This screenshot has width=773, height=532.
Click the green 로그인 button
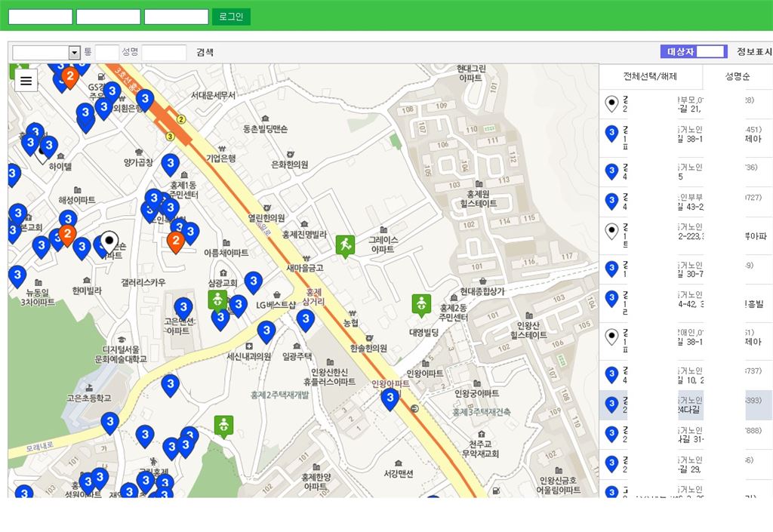231,17
